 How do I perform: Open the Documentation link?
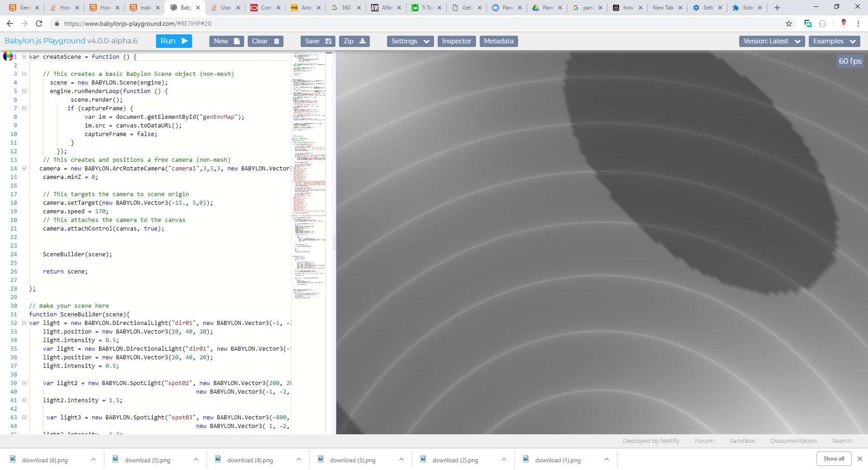(x=793, y=441)
